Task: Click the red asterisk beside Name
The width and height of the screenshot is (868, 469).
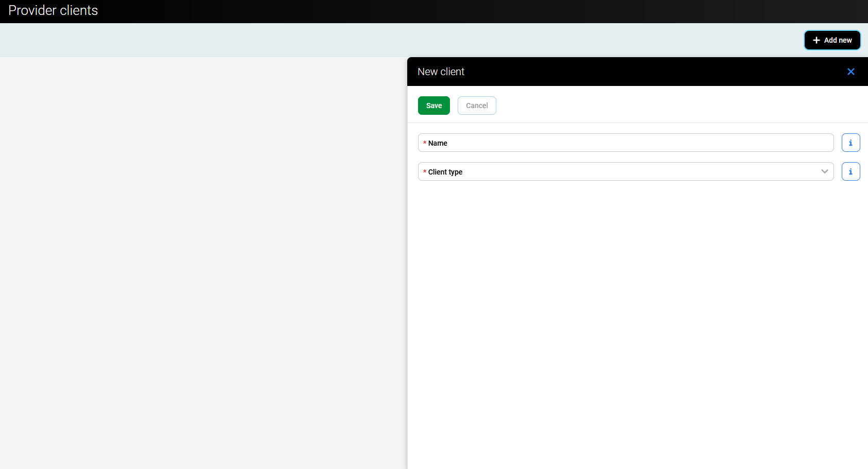Action: point(425,143)
